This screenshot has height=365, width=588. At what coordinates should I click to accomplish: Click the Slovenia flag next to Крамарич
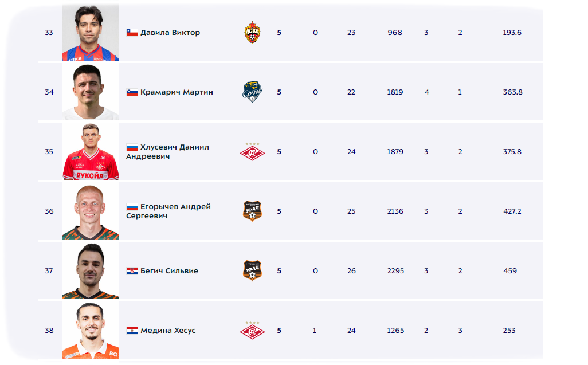coord(132,92)
